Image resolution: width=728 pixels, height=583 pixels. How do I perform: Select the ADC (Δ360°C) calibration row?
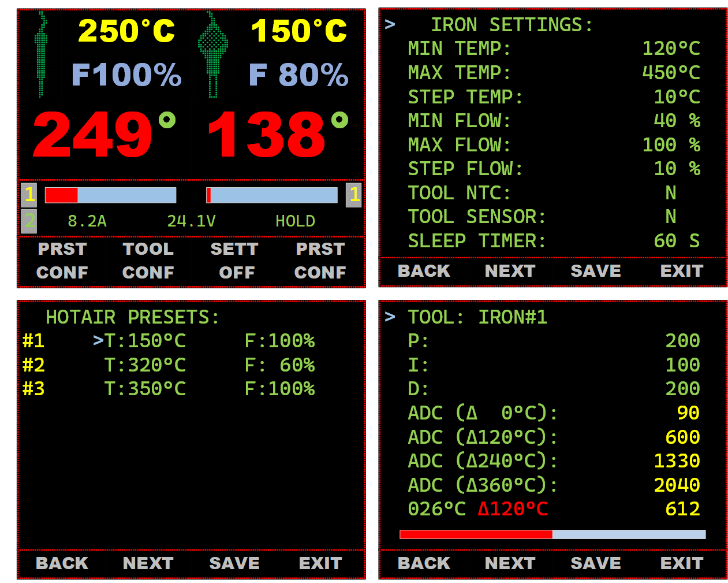point(554,485)
